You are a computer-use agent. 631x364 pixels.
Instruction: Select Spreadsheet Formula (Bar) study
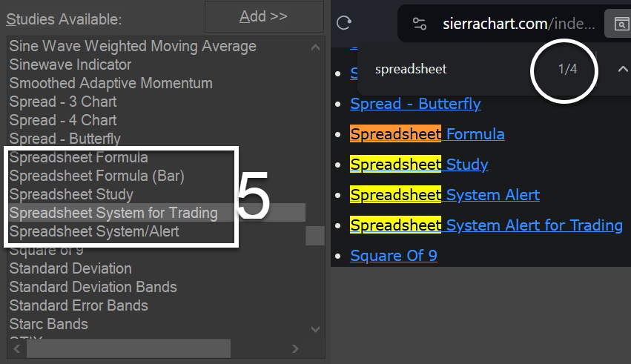96,176
